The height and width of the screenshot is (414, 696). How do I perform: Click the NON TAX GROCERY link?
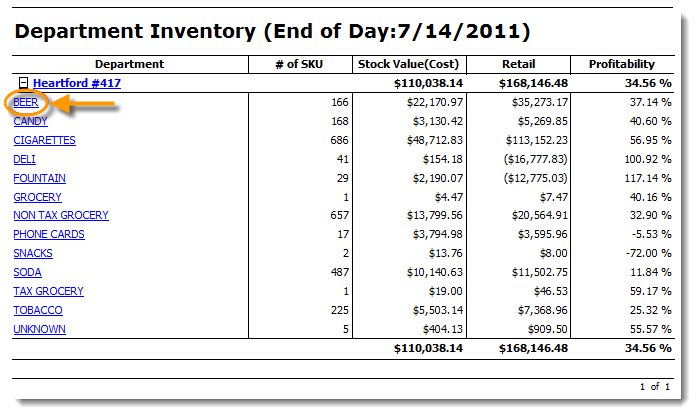(x=61, y=215)
